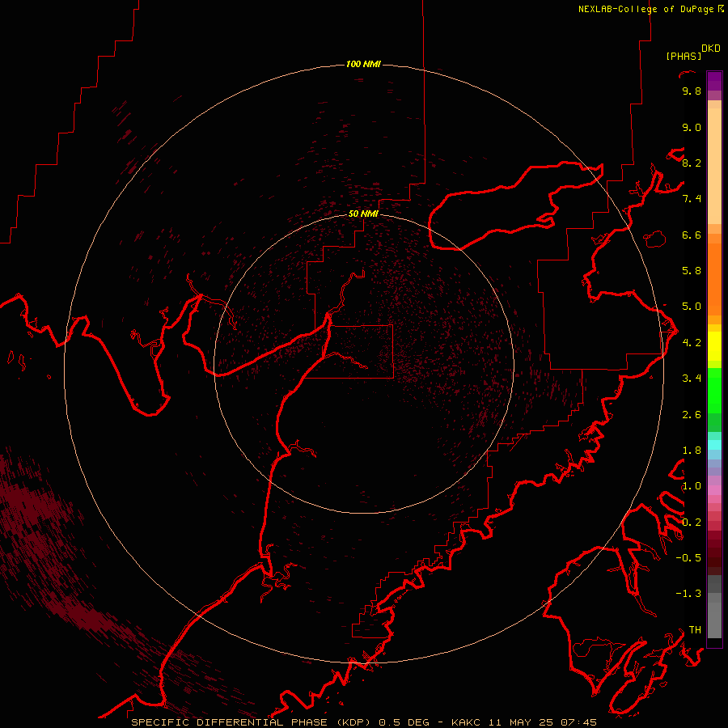Click the 1.8 color scale value

(x=692, y=451)
